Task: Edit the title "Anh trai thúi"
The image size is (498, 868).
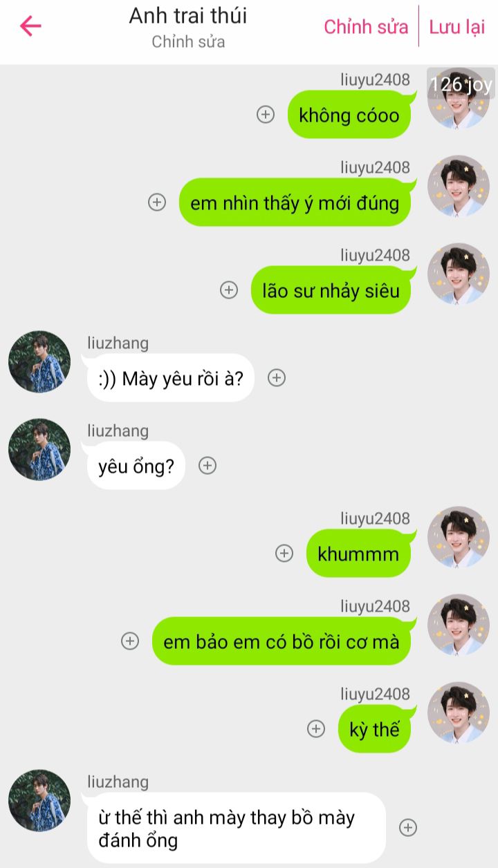Action: click(188, 16)
